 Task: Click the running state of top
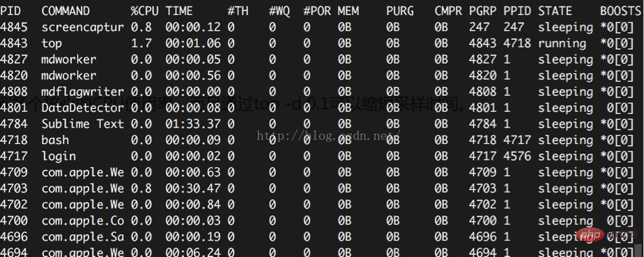[562, 43]
